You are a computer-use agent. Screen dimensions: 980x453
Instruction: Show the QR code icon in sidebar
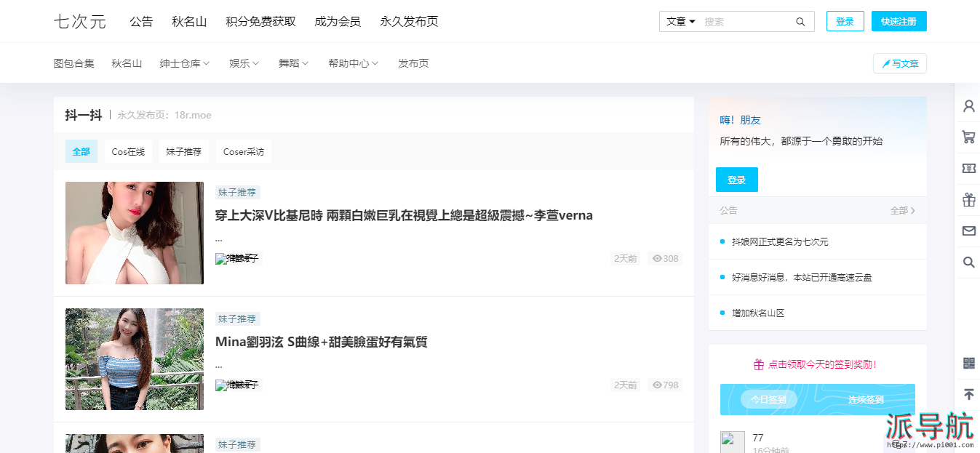[x=968, y=363]
